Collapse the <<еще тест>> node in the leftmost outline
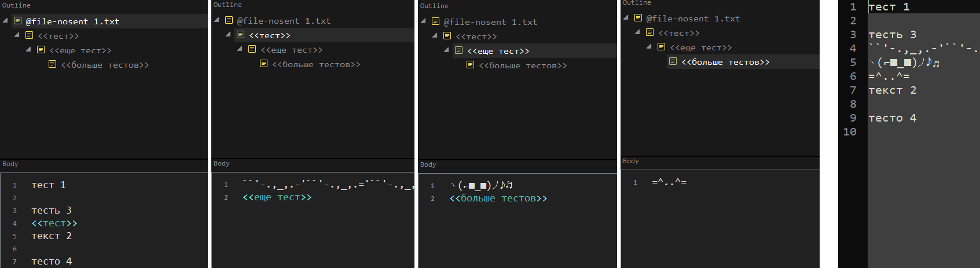The image size is (980, 268). [28, 50]
